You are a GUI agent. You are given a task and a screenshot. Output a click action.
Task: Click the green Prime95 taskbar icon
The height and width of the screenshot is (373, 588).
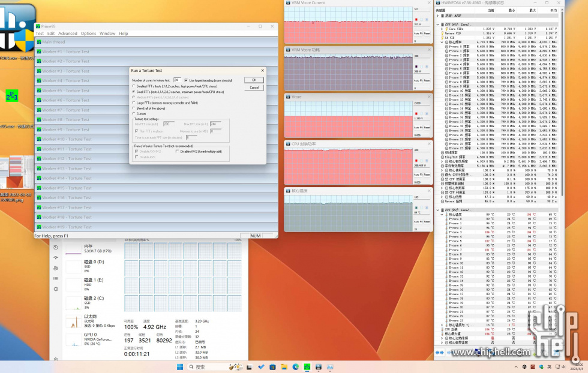click(307, 366)
